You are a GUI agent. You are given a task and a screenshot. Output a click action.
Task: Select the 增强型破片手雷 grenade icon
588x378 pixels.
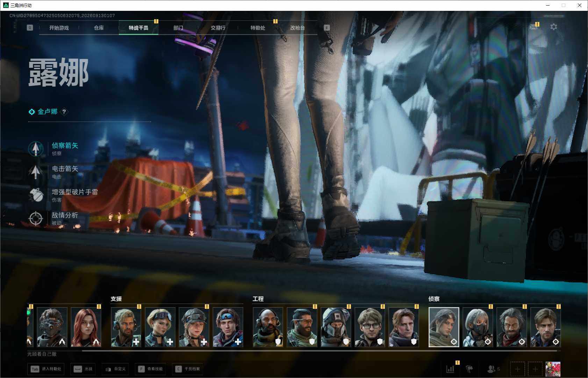click(36, 195)
